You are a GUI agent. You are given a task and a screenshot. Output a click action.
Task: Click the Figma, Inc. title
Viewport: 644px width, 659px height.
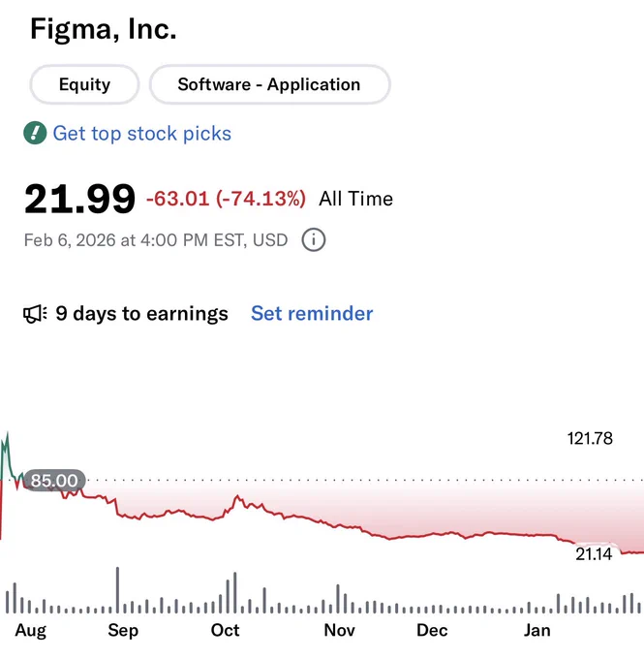coord(104,29)
